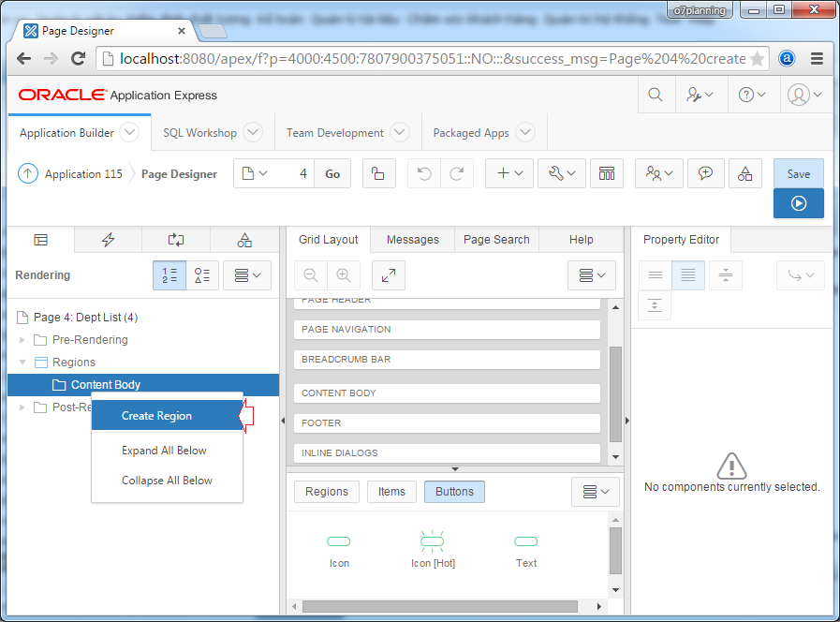Bookmark page with star icon
The width and height of the screenshot is (840, 622).
pyautogui.click(x=757, y=58)
